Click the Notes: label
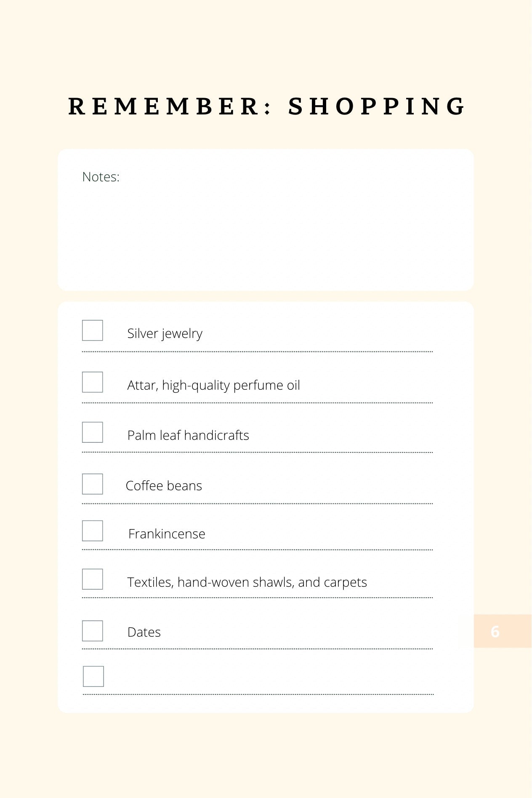This screenshot has height=798, width=532. [x=101, y=177]
